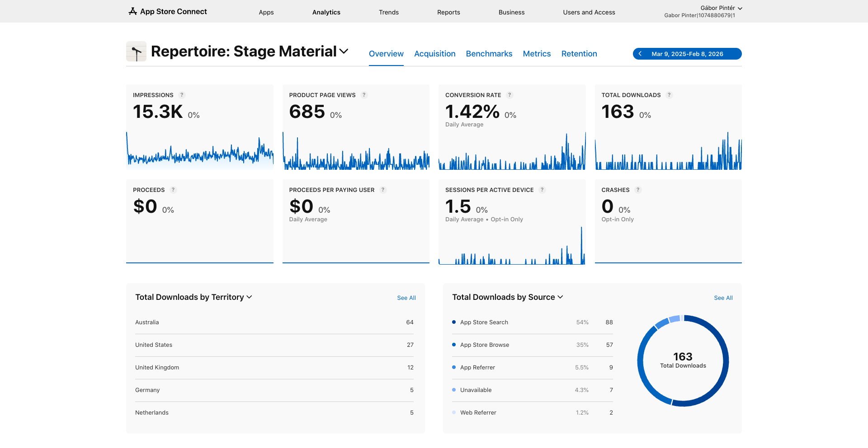This screenshot has height=448, width=868.
Task: Open the Impressions sparkline chart
Action: coord(200,151)
